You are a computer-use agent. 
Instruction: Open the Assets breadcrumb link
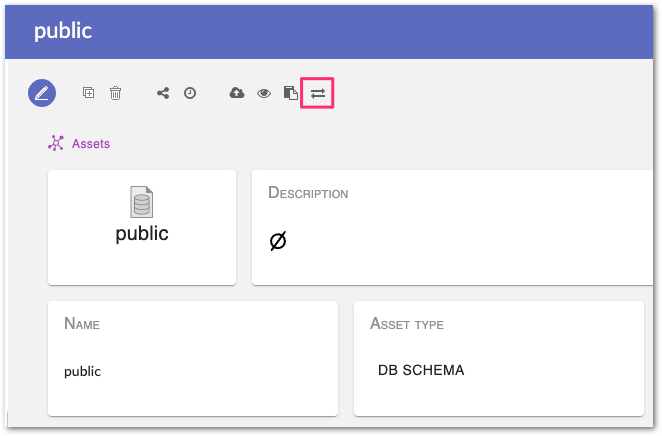pos(91,144)
